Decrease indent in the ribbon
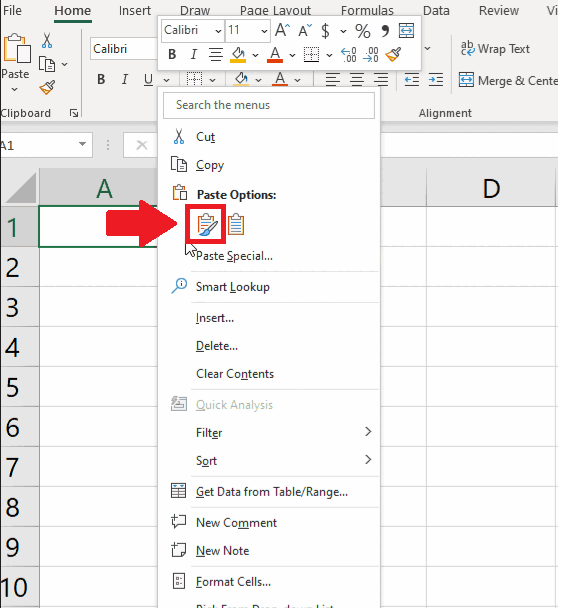 coord(411,80)
